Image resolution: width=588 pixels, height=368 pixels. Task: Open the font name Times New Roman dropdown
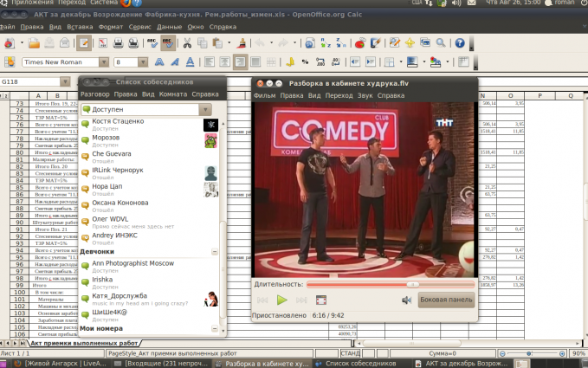pos(104,62)
